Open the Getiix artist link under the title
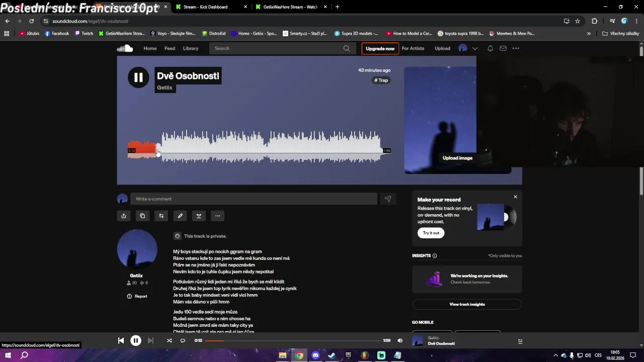The height and width of the screenshot is (362, 644). point(165,87)
